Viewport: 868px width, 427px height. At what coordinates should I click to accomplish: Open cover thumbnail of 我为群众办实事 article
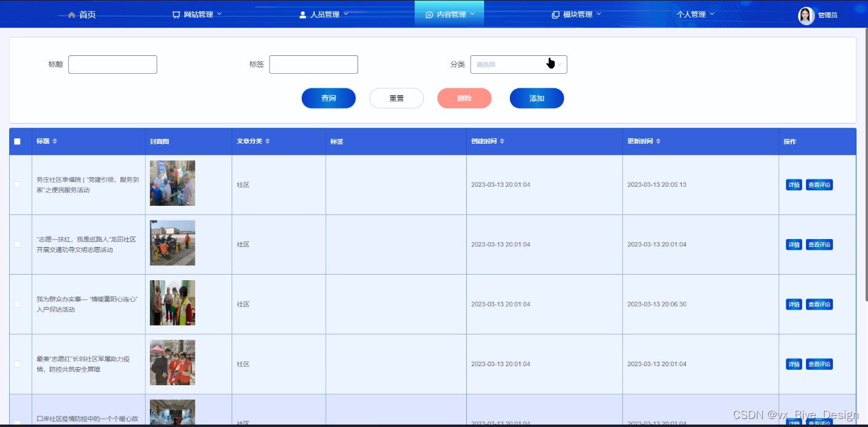[x=173, y=303]
